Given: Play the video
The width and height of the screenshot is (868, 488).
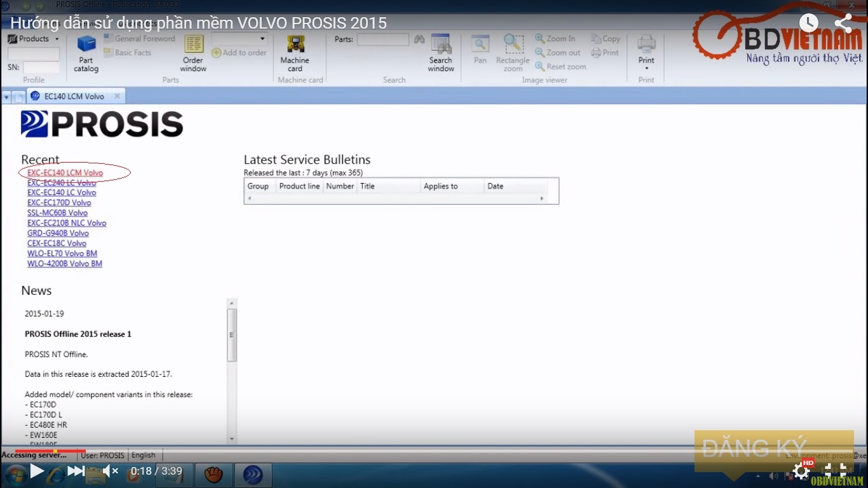Looking at the screenshot, I should [37, 471].
